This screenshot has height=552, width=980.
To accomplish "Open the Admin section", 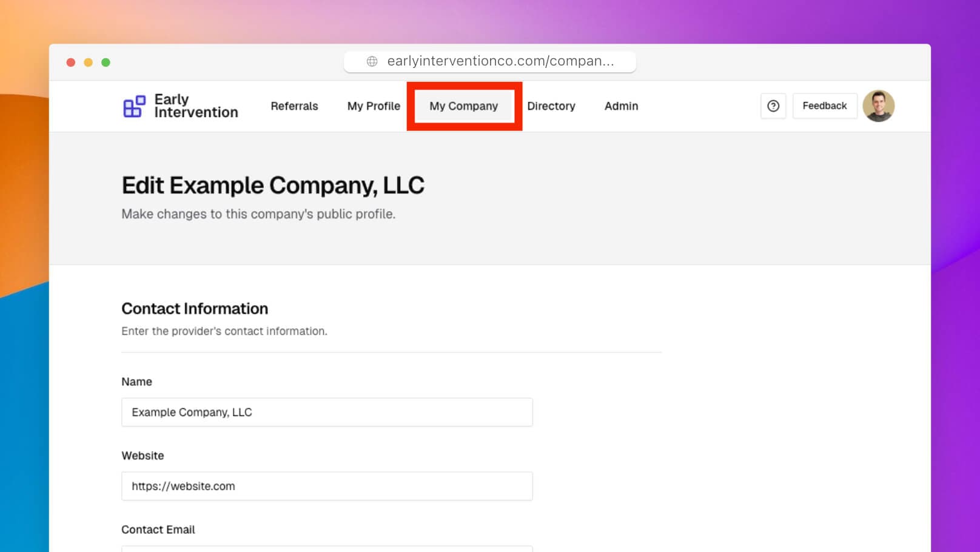I will coord(621,106).
